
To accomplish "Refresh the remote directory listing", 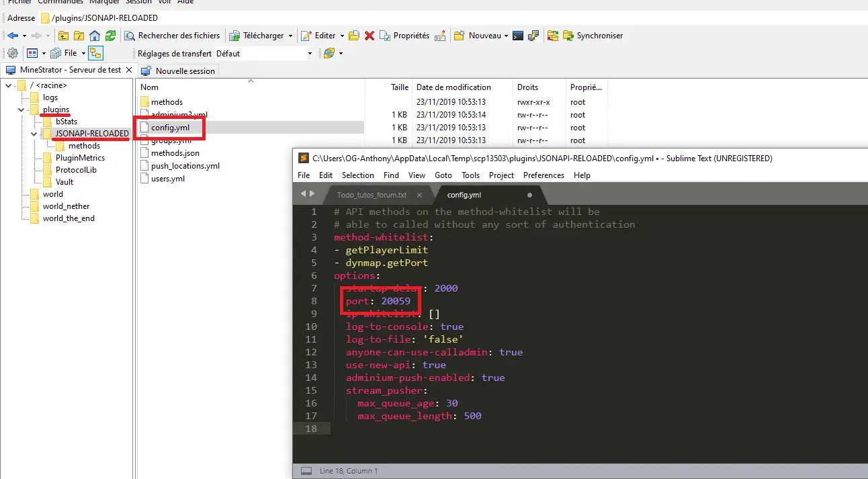I will (110, 36).
